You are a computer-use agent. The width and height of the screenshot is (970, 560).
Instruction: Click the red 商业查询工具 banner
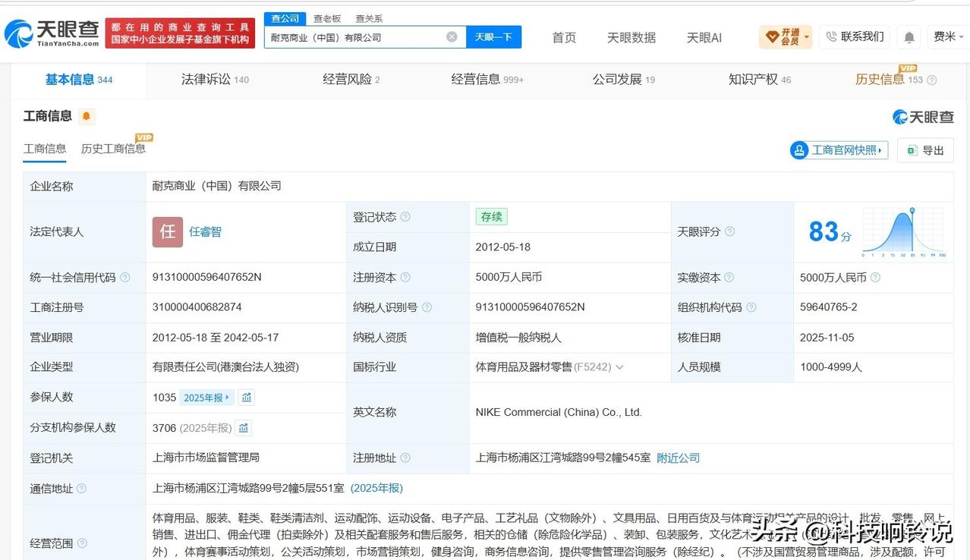pyautogui.click(x=181, y=33)
